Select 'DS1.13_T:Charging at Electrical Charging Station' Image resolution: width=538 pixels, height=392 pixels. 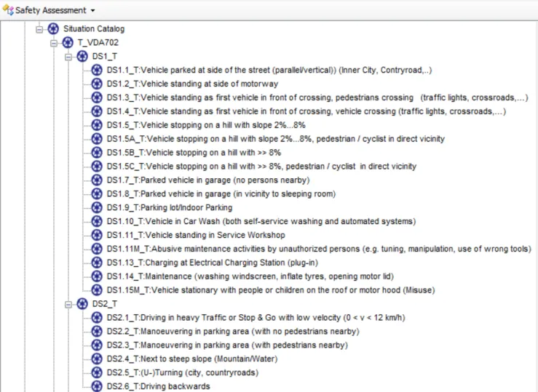click(213, 263)
